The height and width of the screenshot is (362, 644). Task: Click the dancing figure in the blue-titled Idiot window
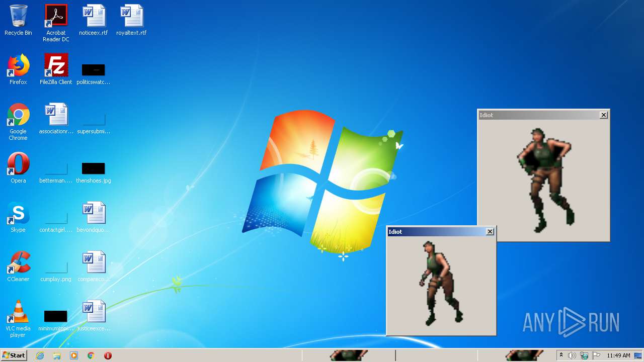[x=440, y=283]
